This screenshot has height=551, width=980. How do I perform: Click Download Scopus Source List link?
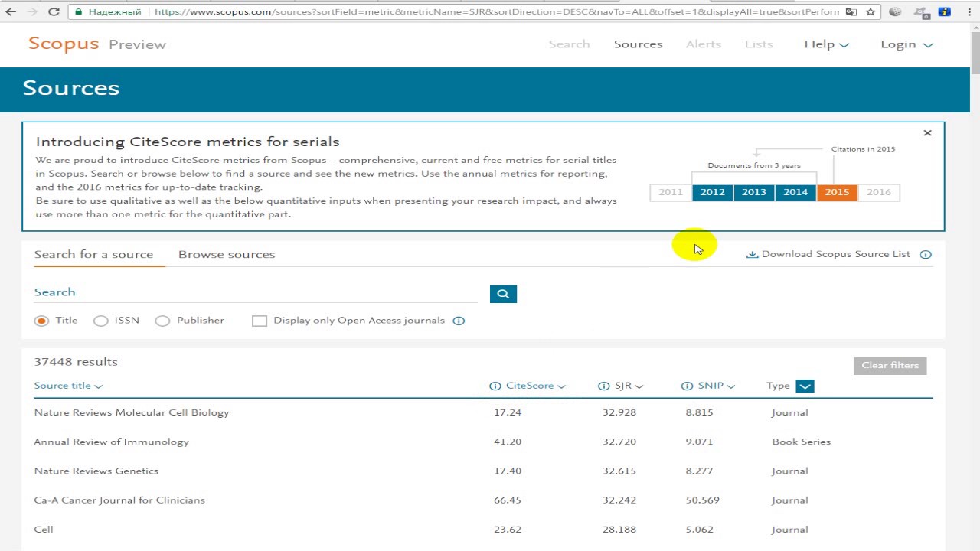click(836, 254)
